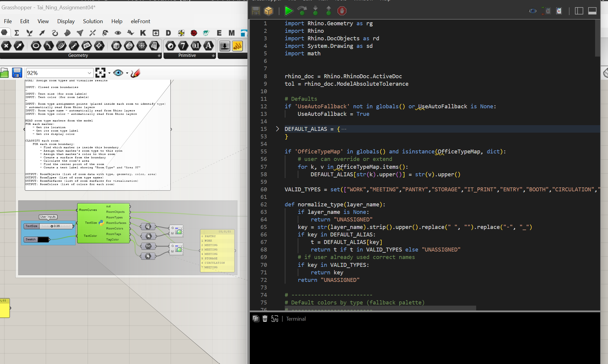Toggle the bottom panel layout icon
This screenshot has width=608, height=364.
tap(592, 11)
